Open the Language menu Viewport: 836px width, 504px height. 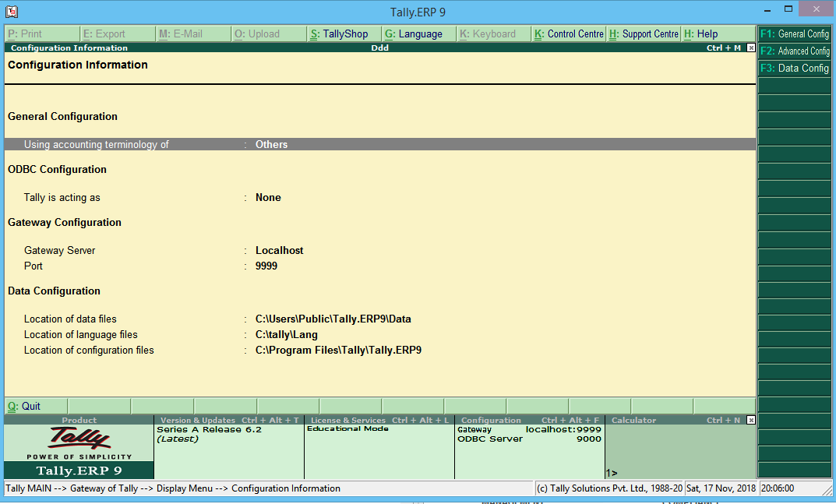pos(418,34)
